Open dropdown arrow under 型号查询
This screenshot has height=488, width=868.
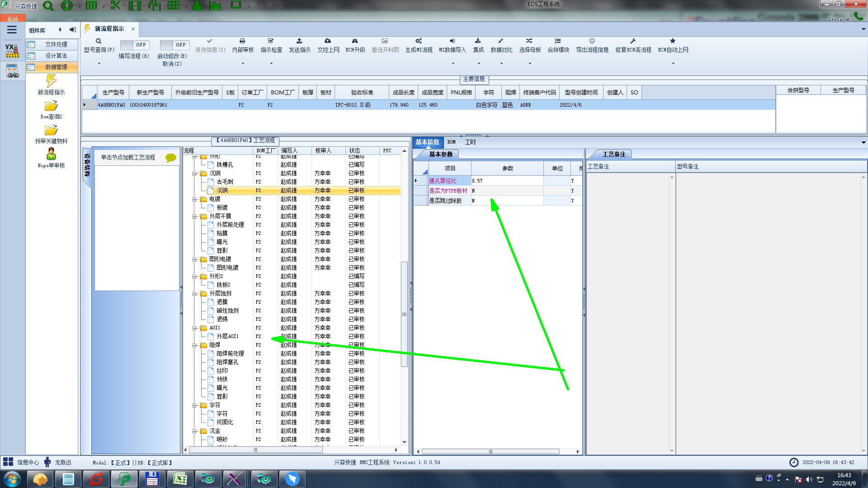click(99, 64)
